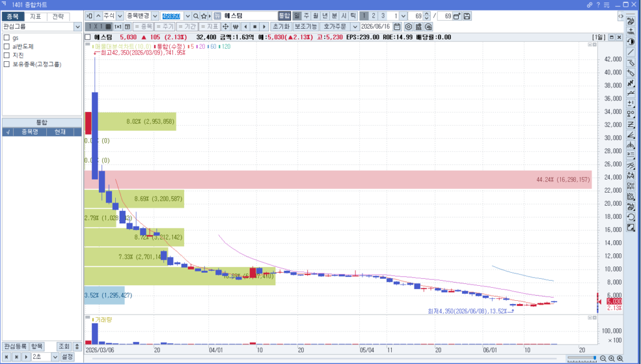Viewport: 641px width, 364px height.
Task: Click the circular refresh arrow tool
Action: pos(631,218)
